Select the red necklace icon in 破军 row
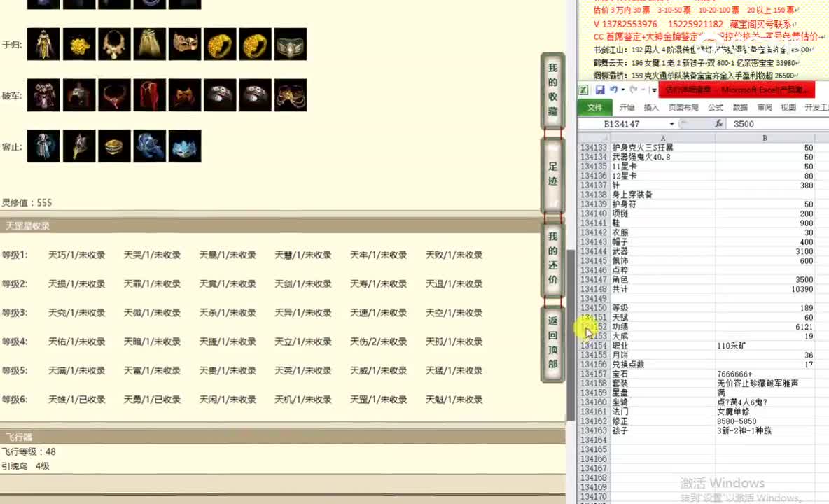The width and height of the screenshot is (829, 504). (114, 95)
